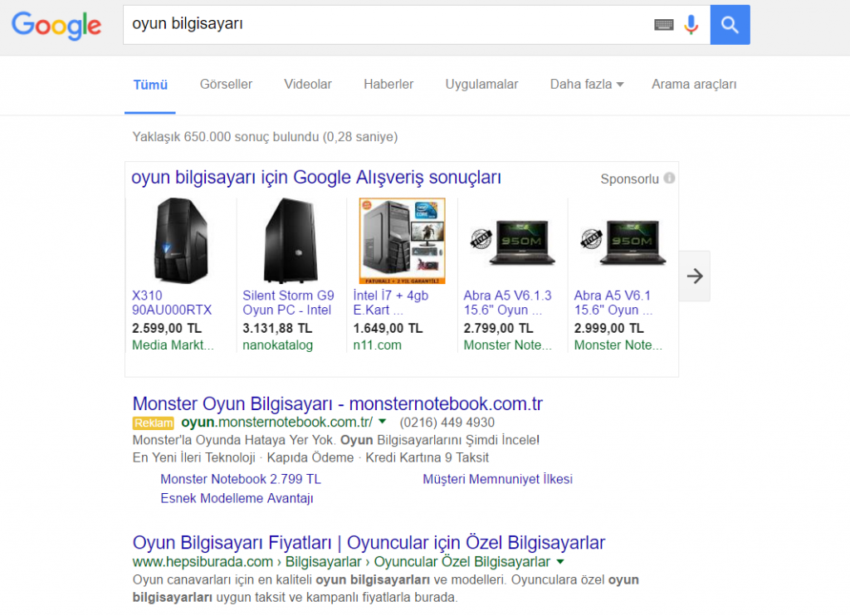Switch to the Görseller tab

(x=226, y=84)
